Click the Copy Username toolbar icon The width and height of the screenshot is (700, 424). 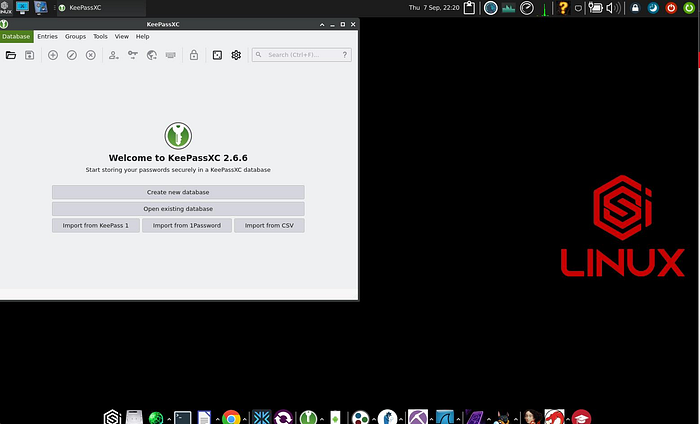(x=114, y=55)
